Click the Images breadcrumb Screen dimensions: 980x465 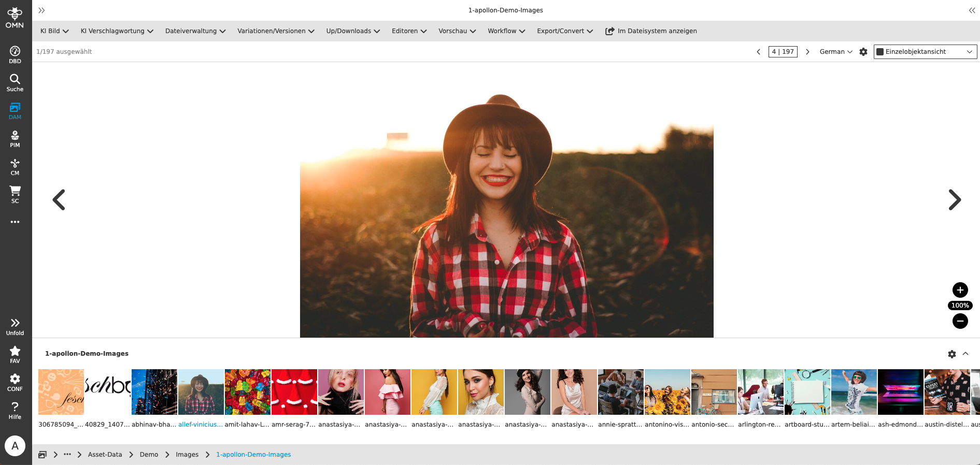point(187,455)
